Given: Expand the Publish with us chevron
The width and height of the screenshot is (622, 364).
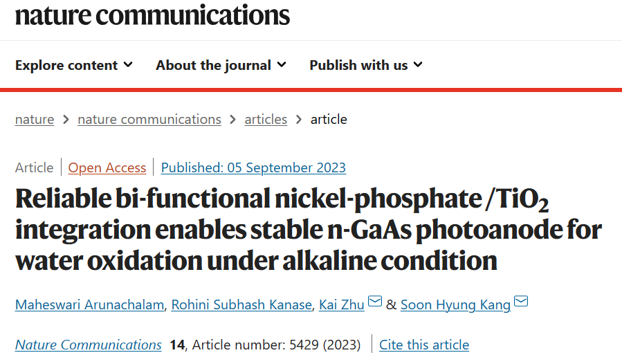Looking at the screenshot, I should pyautogui.click(x=418, y=64).
